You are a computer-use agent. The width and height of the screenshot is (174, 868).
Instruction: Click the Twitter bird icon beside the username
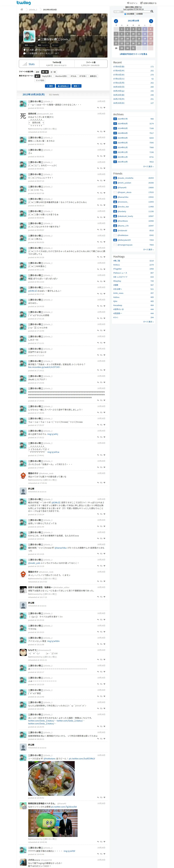tap(39, 39)
